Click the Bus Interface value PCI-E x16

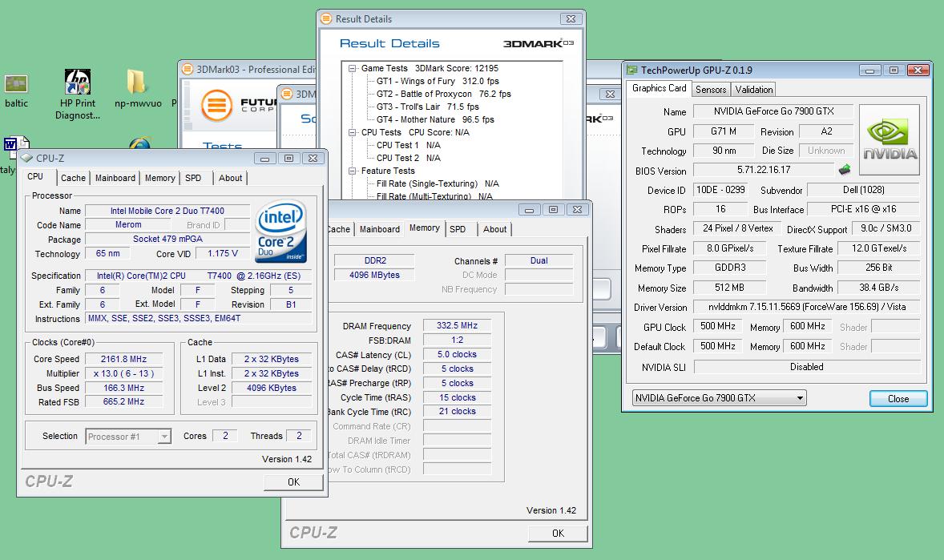[x=863, y=209]
